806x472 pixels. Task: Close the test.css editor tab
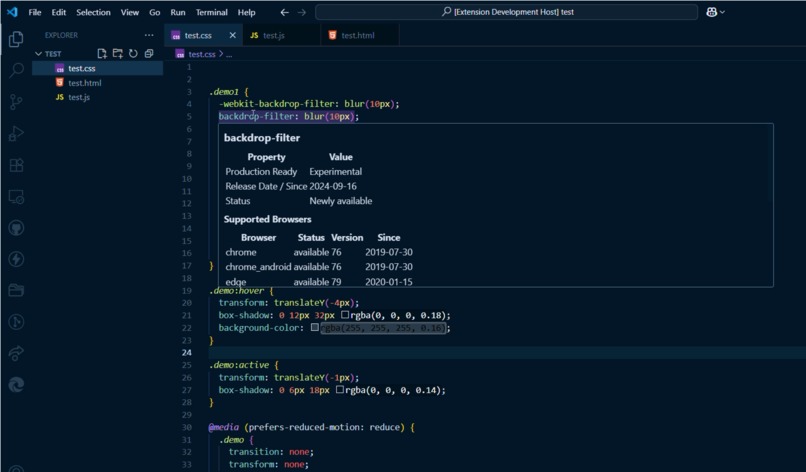(232, 35)
